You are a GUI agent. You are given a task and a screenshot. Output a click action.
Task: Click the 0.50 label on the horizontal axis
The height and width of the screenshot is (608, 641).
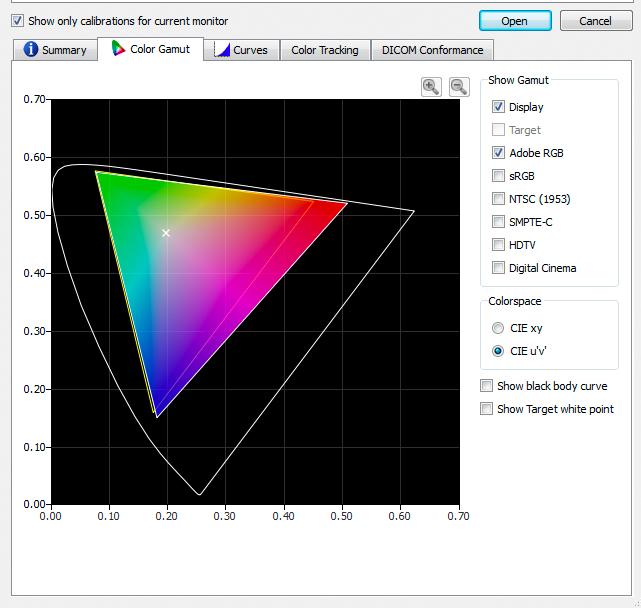[x=341, y=516]
